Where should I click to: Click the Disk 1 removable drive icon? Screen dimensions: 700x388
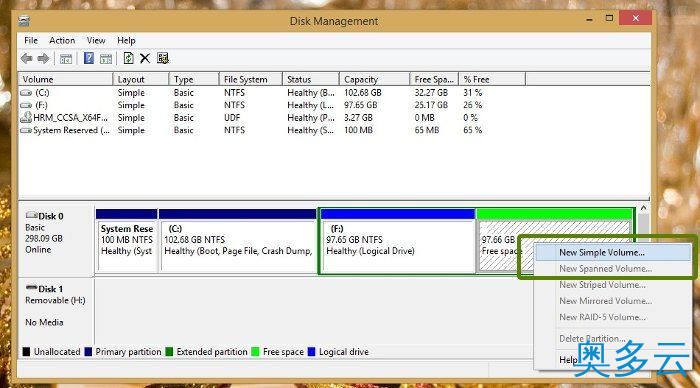point(31,288)
